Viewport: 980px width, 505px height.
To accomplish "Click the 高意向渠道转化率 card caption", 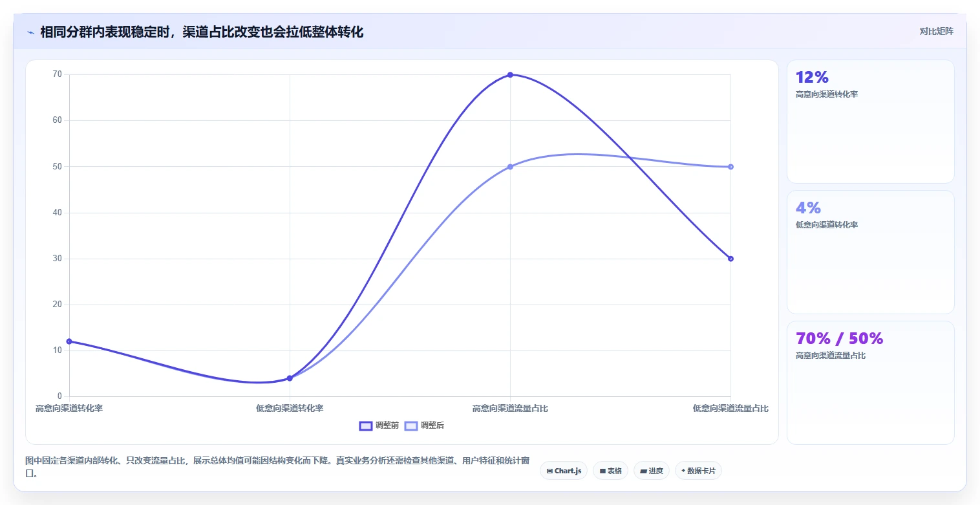I will pos(827,94).
